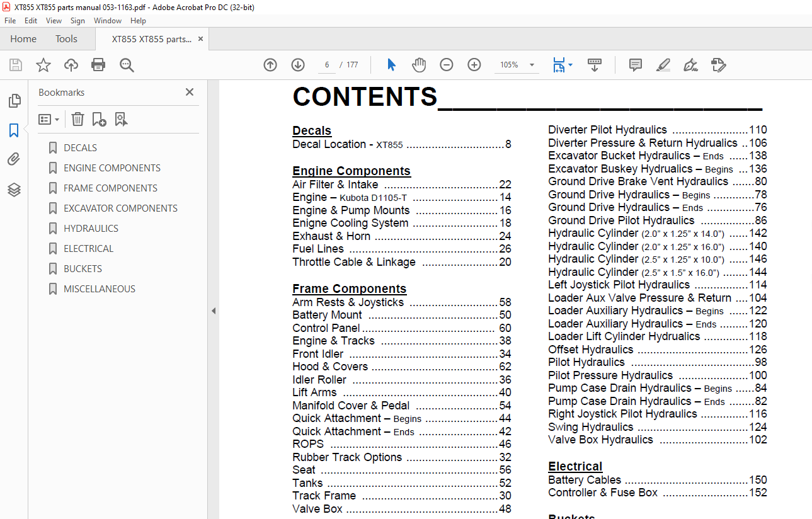This screenshot has width=812, height=519.
Task: Jump to the ENGINE COMPONENTS bookmark
Action: pos(112,168)
